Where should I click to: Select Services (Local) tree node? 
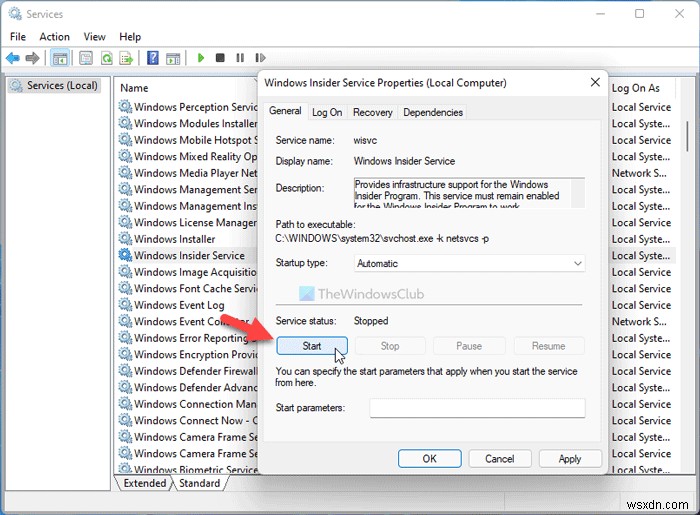(x=54, y=85)
